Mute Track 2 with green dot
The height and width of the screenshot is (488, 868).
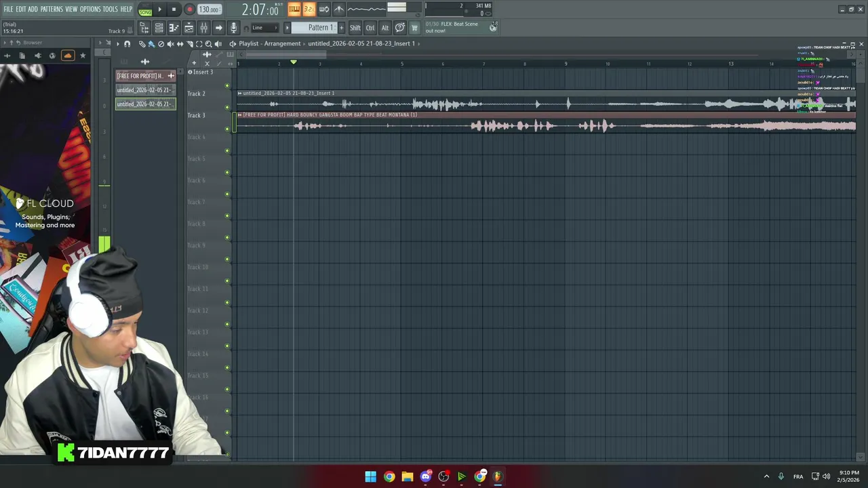[227, 107]
